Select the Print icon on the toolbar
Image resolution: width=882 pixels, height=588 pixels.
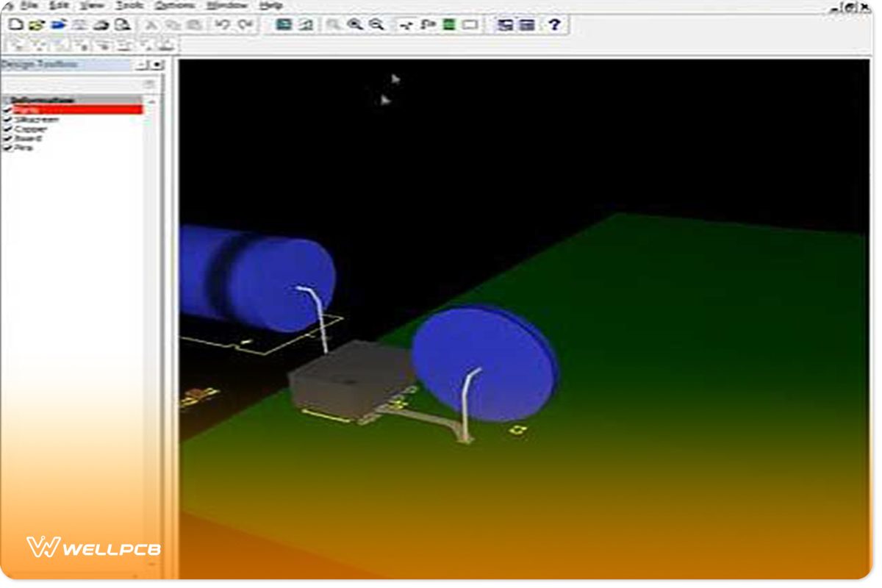tap(99, 24)
